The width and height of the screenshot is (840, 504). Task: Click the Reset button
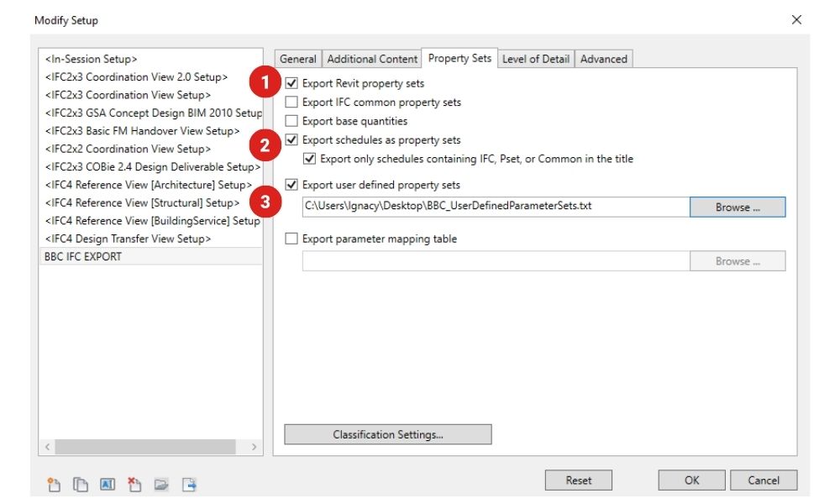tap(579, 480)
